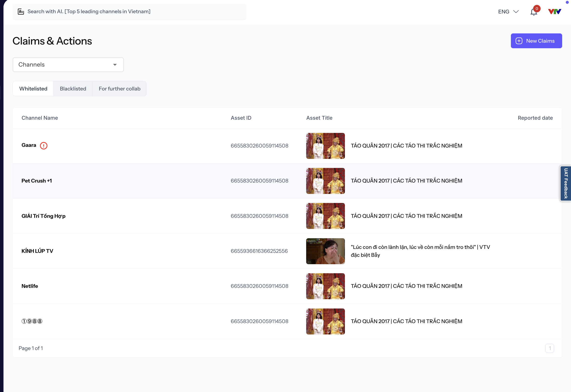571x392 pixels.
Task: Open the thumbnail in the GIẢI Trí Tổng Hợp row
Action: 325,216
